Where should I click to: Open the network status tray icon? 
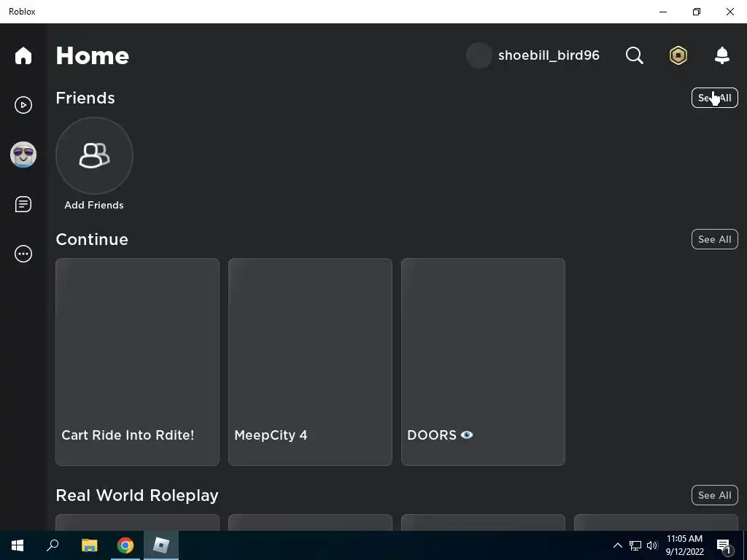pyautogui.click(x=635, y=545)
